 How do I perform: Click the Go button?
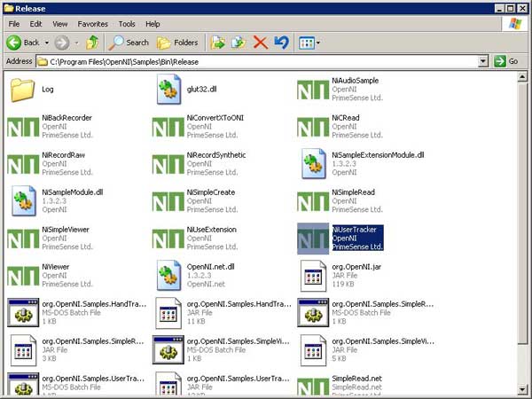(x=506, y=61)
